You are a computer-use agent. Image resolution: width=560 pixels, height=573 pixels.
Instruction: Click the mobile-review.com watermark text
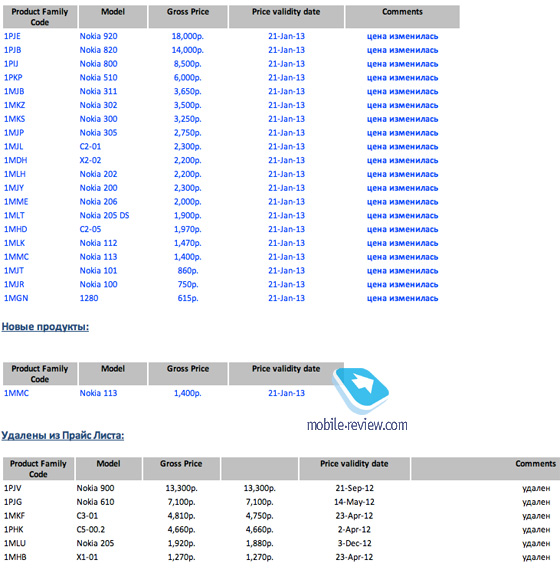357,425
